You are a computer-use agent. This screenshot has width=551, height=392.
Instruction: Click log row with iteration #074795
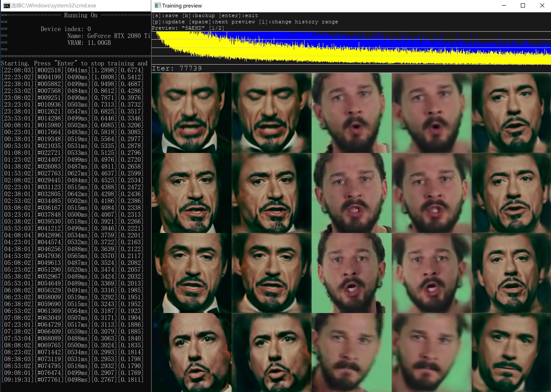point(72,366)
